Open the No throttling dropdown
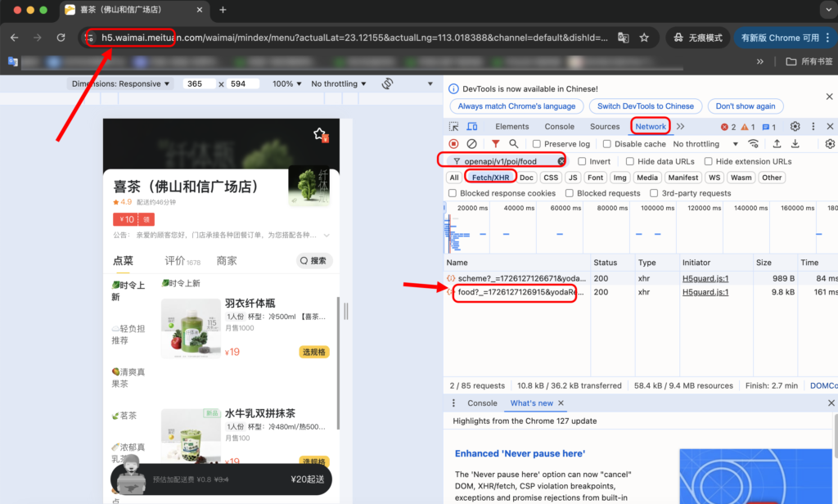This screenshot has height=504, width=838. tap(697, 144)
